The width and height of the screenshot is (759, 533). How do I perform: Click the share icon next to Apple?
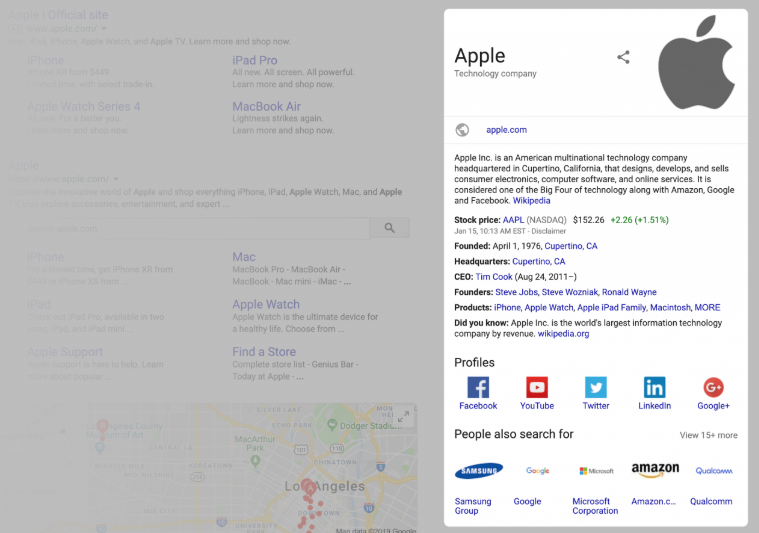[x=623, y=57]
